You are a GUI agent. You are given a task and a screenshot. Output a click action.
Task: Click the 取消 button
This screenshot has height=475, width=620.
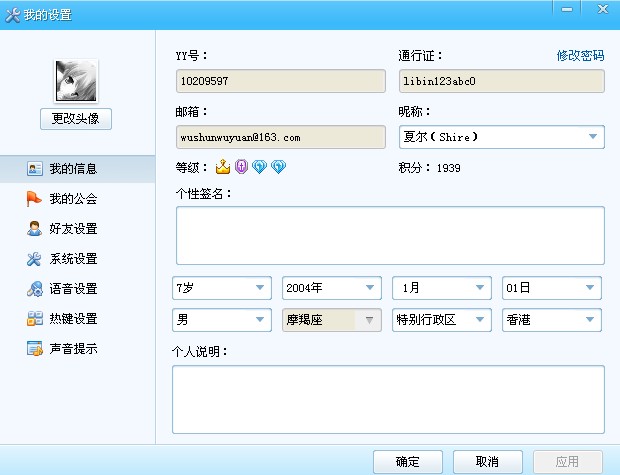tap(488, 462)
